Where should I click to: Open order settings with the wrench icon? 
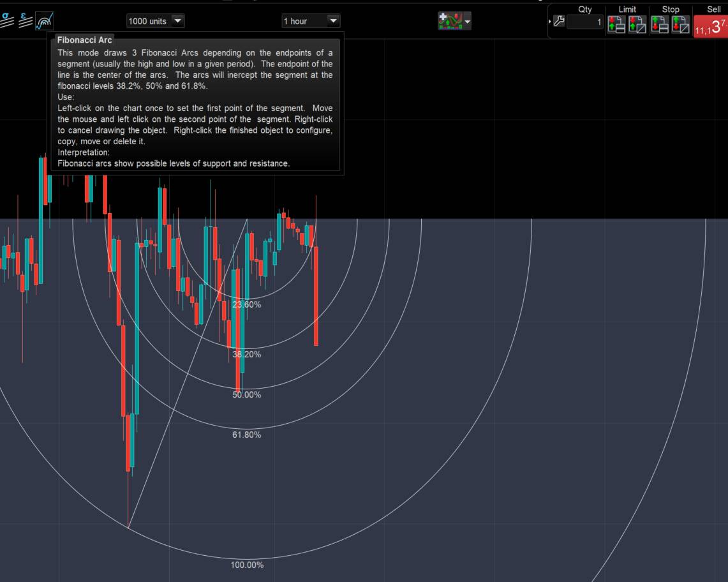(x=559, y=21)
